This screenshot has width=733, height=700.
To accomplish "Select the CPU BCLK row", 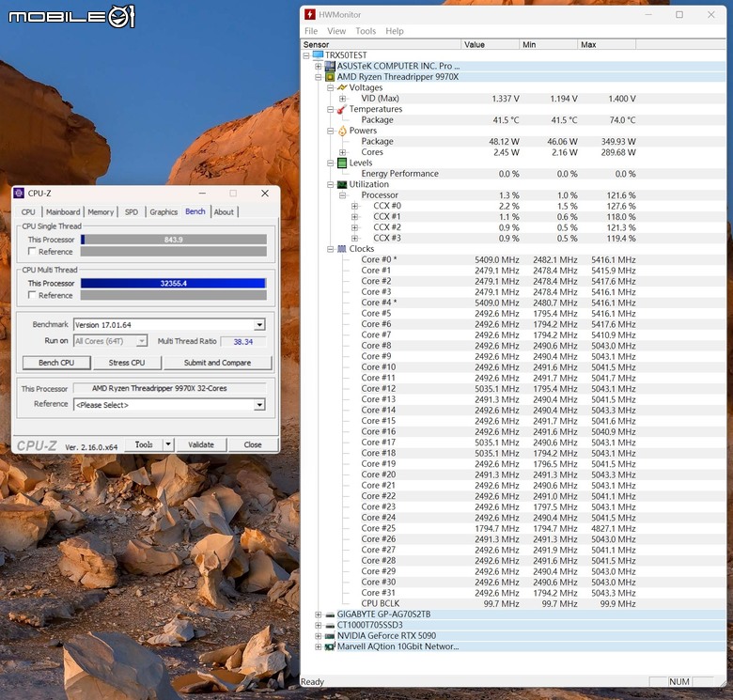I will [498, 603].
